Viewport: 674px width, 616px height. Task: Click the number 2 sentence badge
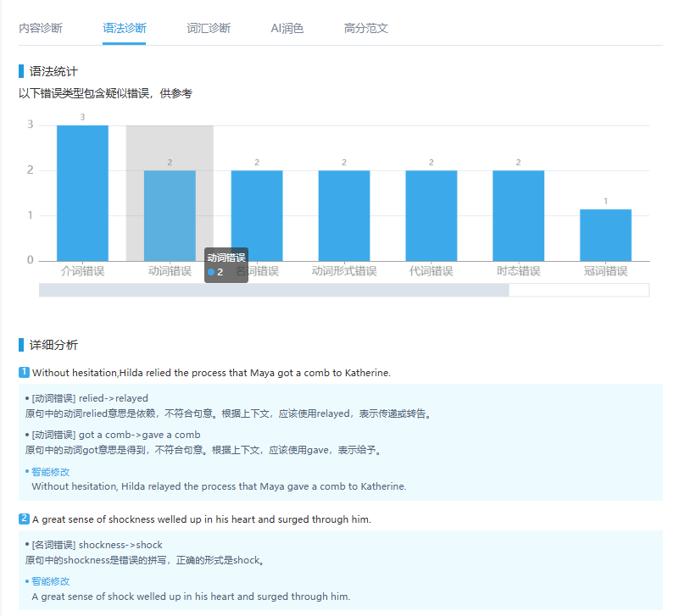pyautogui.click(x=25, y=519)
